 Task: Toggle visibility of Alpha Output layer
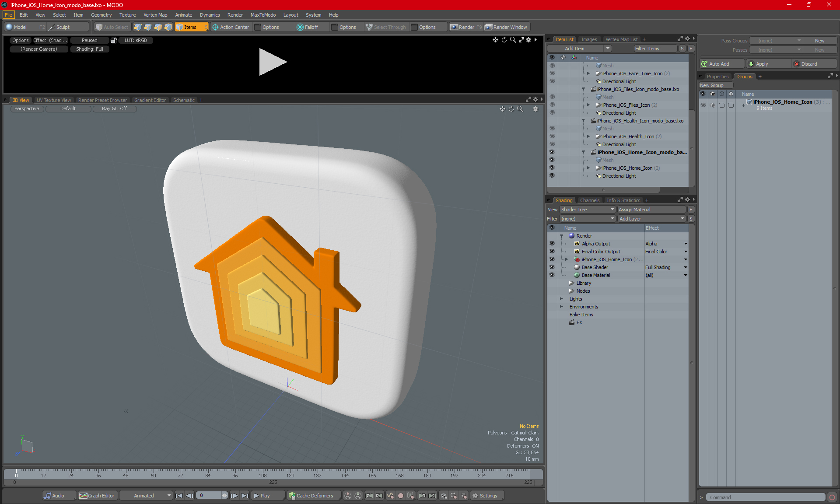(552, 244)
